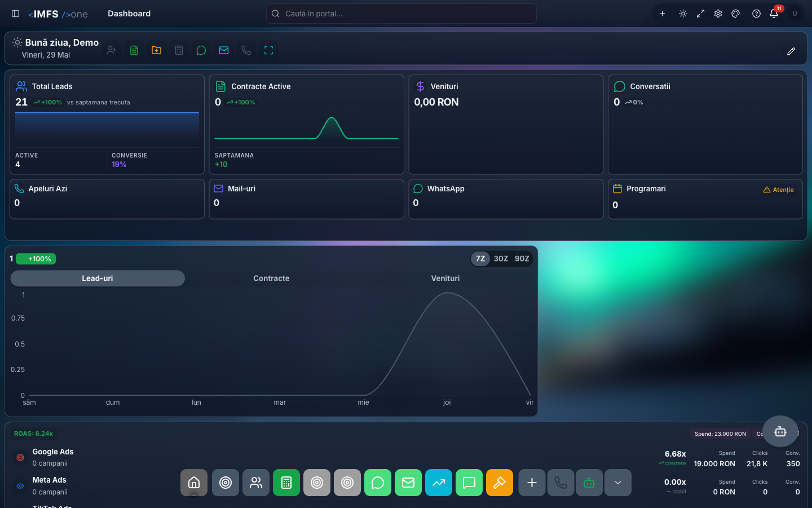The image size is (812, 508).
Task: Open the square message bubble icon in the dock
Action: pos(469,483)
